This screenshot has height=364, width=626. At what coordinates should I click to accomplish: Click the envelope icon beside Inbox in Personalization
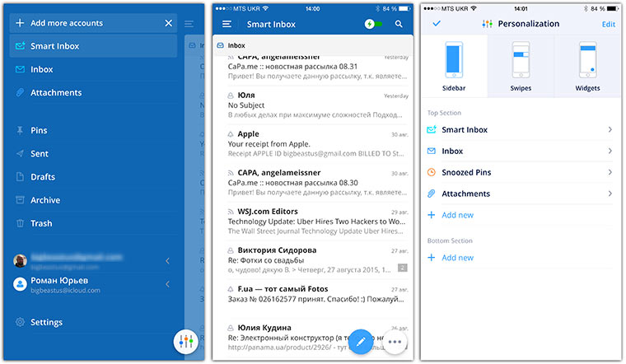(431, 151)
